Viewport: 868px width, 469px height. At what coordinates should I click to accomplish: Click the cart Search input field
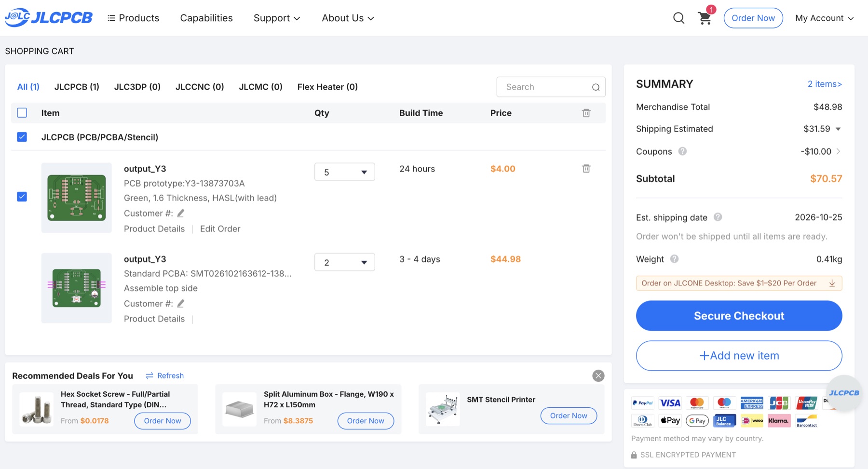tap(551, 87)
